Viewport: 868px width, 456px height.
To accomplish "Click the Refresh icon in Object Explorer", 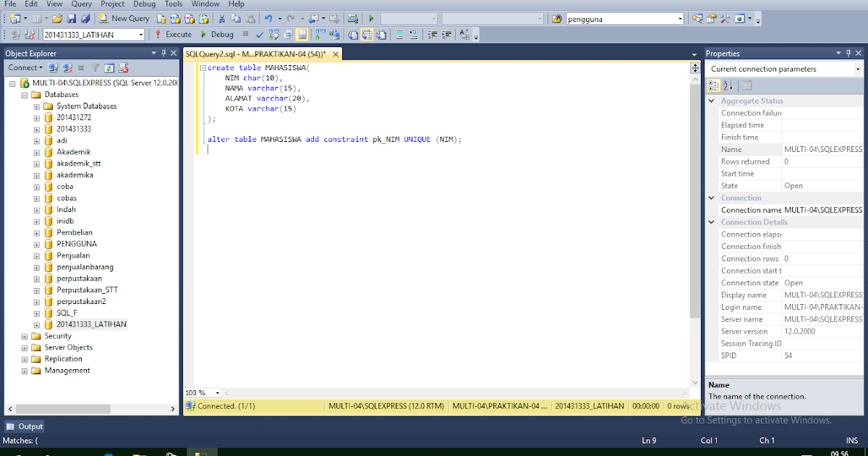I will pos(109,67).
